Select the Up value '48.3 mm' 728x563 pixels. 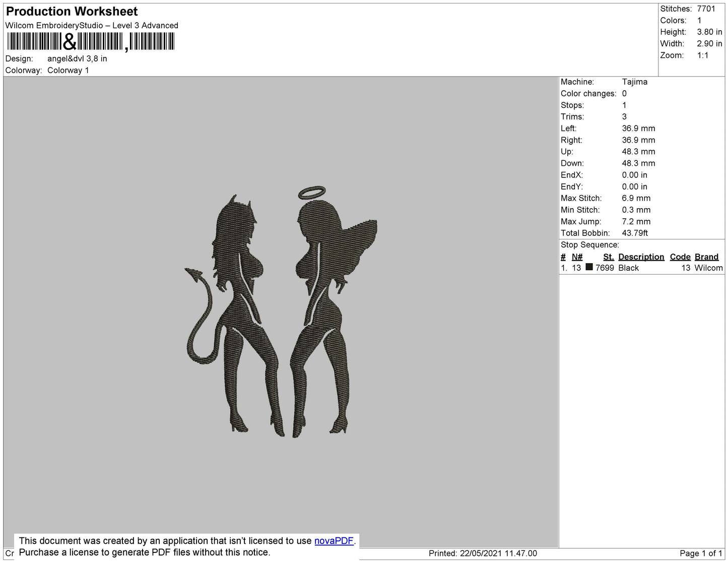[638, 151]
